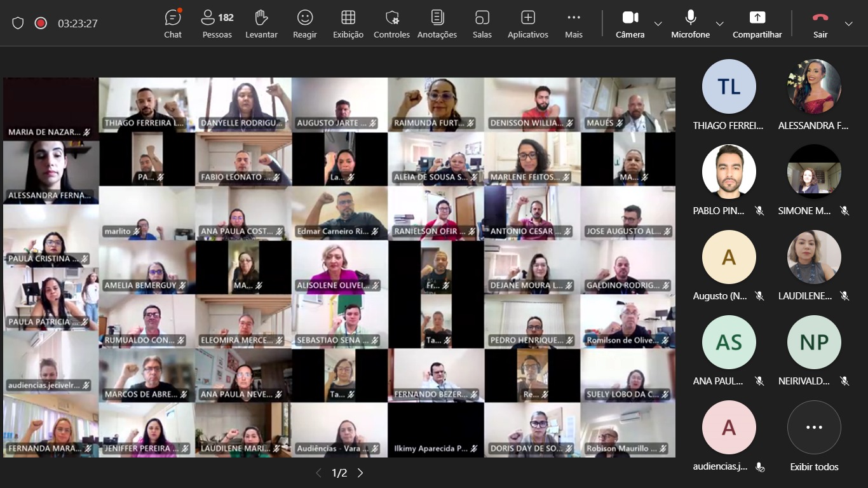Click the Compartilhar share button
This screenshot has height=488, width=868.
(757, 24)
